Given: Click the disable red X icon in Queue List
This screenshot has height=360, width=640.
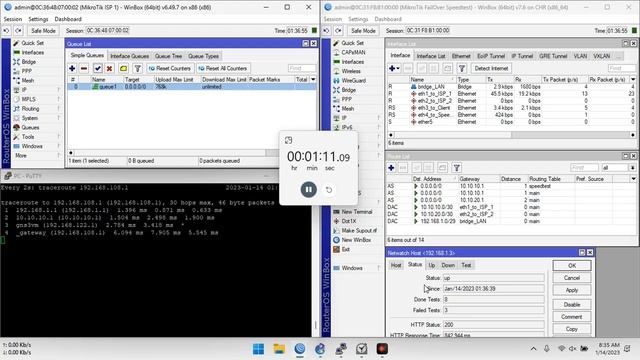Looking at the screenshot, I should point(109,69).
